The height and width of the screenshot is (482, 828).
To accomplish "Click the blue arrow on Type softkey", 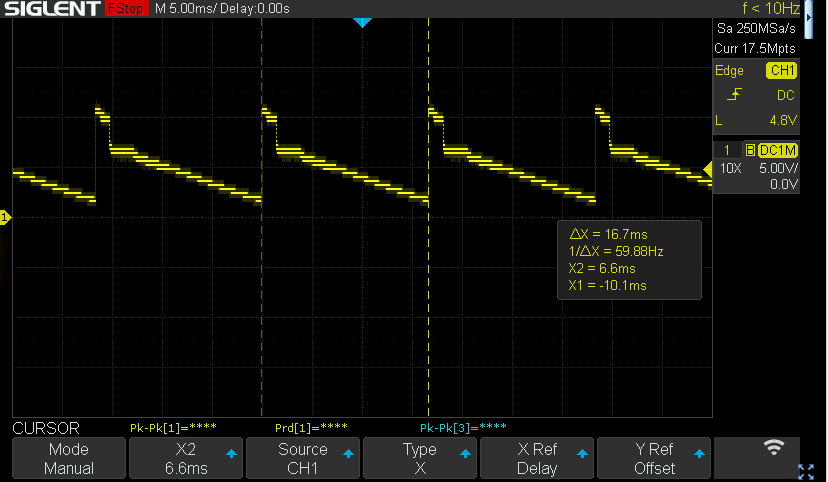I will coord(465,453).
